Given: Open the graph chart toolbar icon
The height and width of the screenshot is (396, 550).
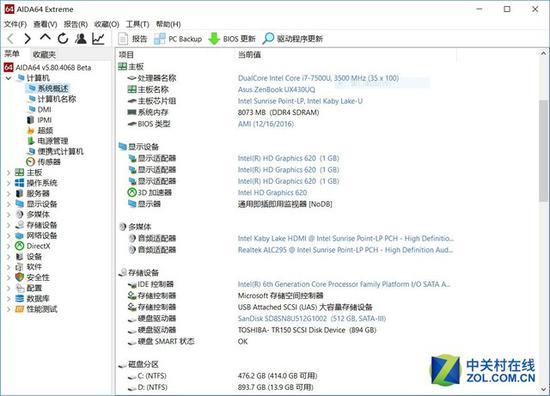Looking at the screenshot, I should 99,39.
